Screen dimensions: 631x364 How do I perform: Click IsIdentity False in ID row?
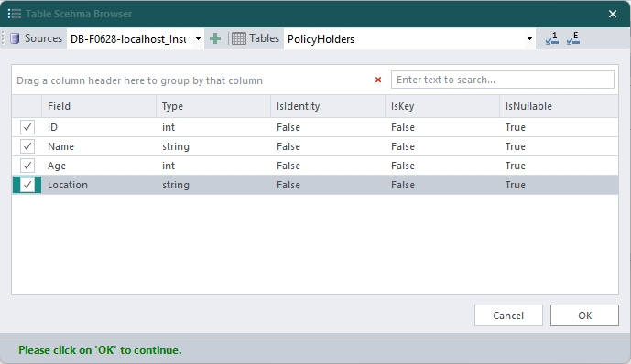click(x=328, y=127)
